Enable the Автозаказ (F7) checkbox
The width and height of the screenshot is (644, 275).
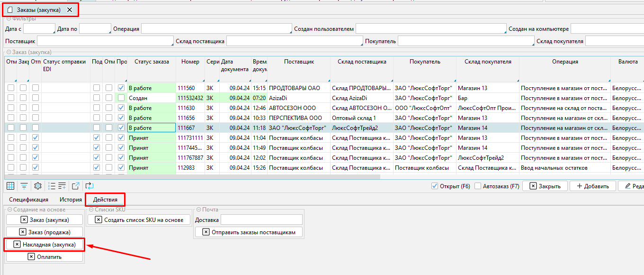(478, 186)
